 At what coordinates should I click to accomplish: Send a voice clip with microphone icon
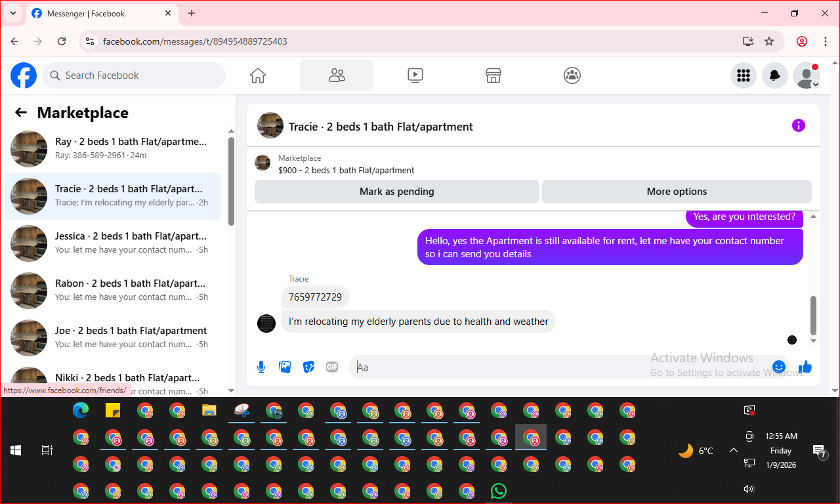(261, 367)
